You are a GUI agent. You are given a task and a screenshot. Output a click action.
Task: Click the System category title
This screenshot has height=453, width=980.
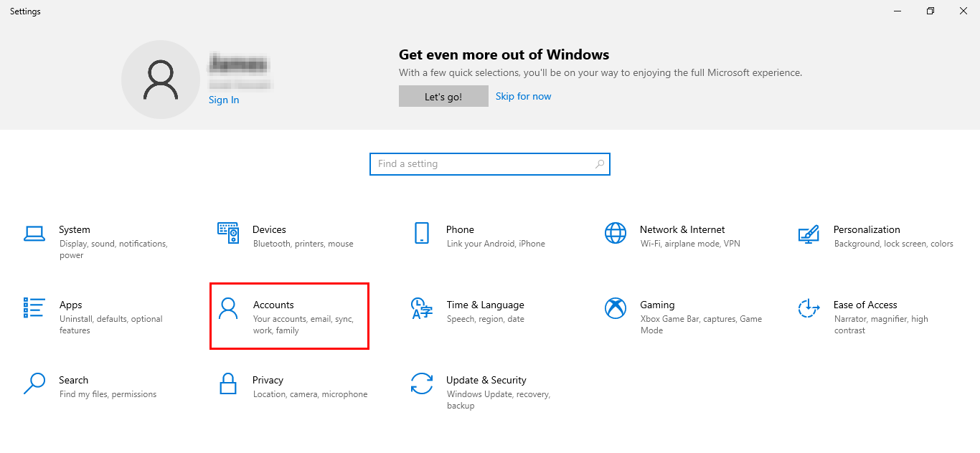[75, 229]
